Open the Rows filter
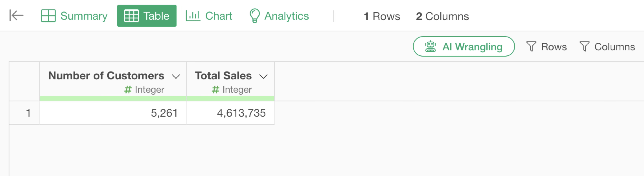The image size is (644, 176). pyautogui.click(x=546, y=47)
